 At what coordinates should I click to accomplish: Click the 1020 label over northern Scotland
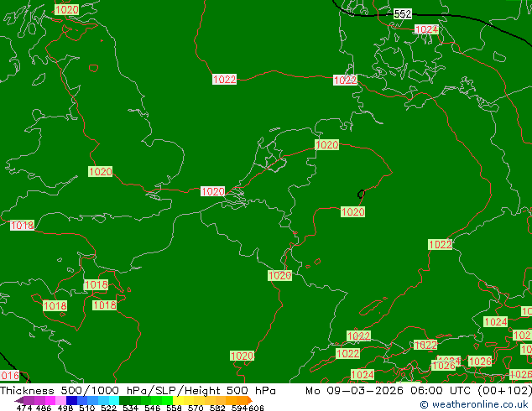coord(66,9)
